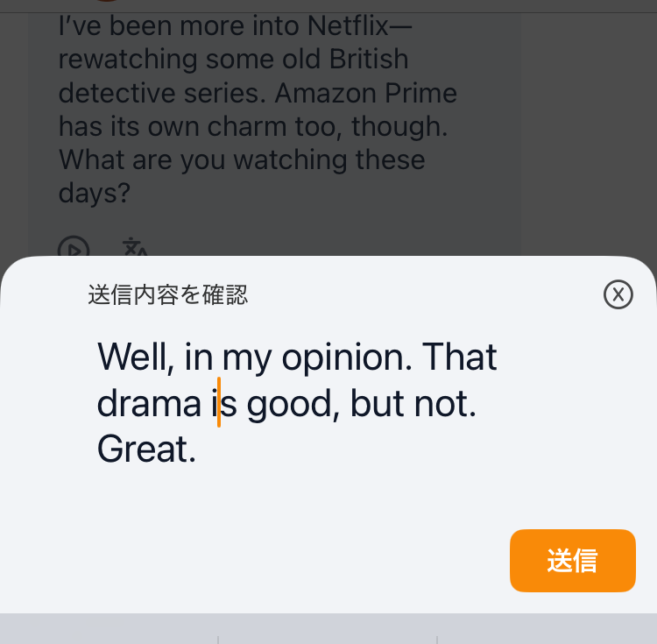The width and height of the screenshot is (657, 644).
Task: Place cursor on the word "not."
Action: pos(445,404)
